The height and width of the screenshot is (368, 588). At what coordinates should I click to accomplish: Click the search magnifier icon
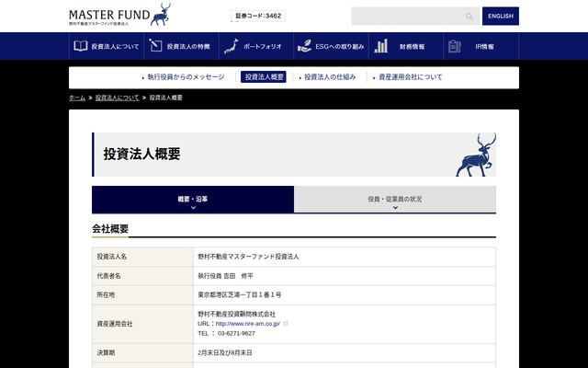click(469, 17)
